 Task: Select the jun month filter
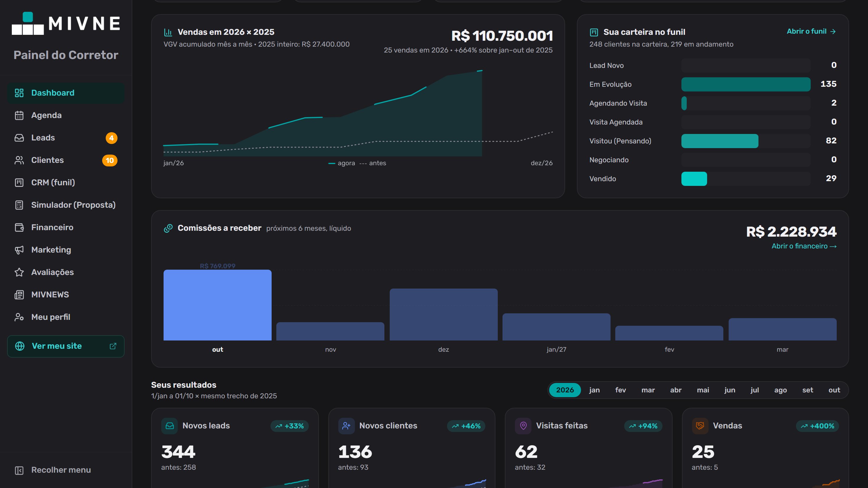(730, 390)
